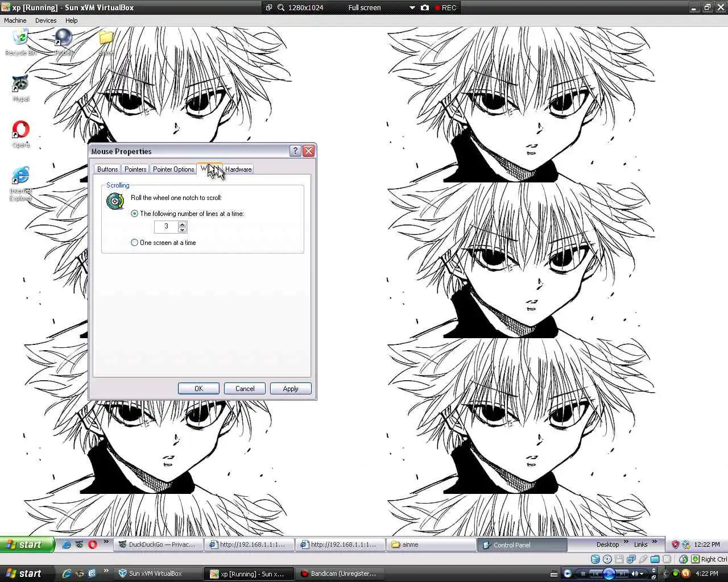Open the VirtualBox Machine menu
Screen dimensions: 728x582
[x=15, y=20]
